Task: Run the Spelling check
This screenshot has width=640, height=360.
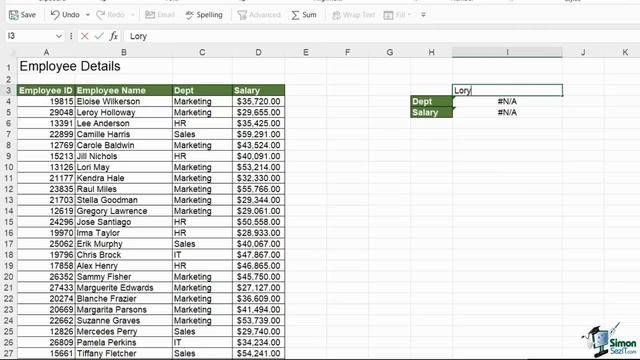Action: [x=204, y=15]
